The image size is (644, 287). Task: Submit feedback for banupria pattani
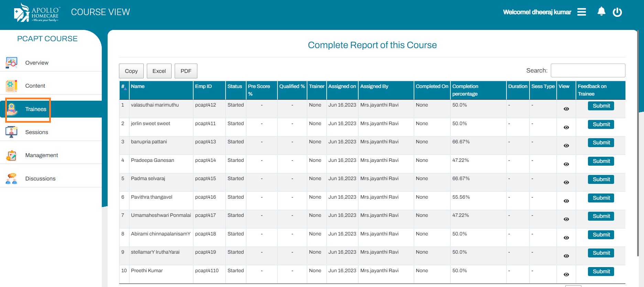pyautogui.click(x=601, y=143)
